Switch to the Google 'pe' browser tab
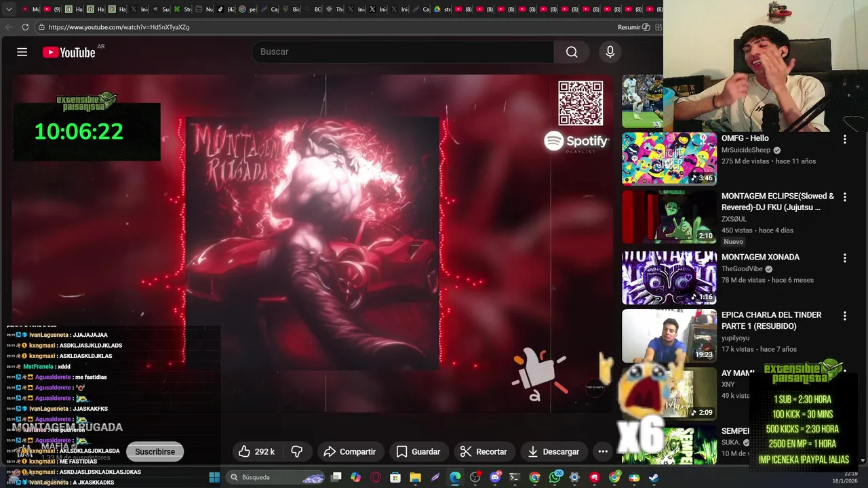 coord(248,9)
